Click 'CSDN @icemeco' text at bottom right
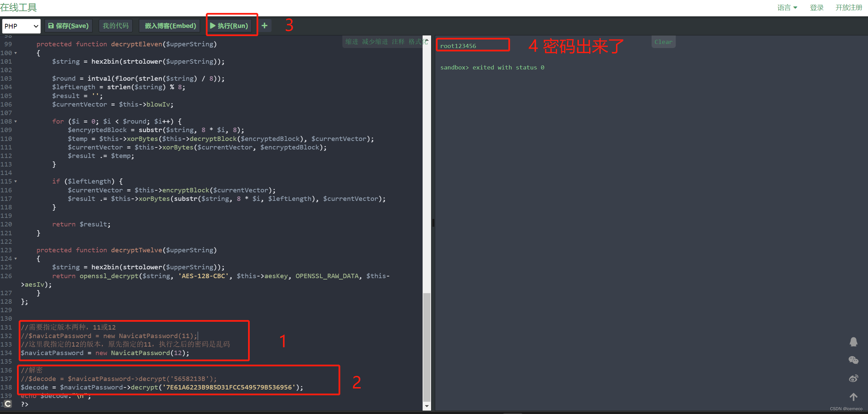 [x=846, y=409]
